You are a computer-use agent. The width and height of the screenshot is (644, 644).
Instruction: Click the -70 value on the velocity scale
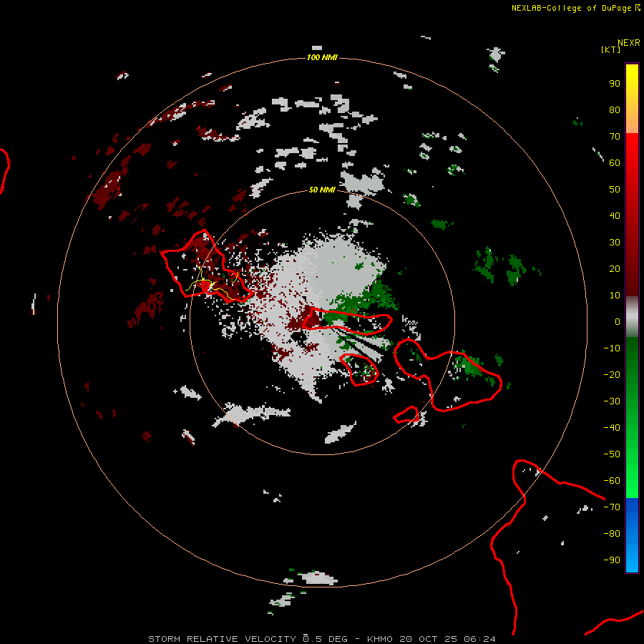[612, 507]
